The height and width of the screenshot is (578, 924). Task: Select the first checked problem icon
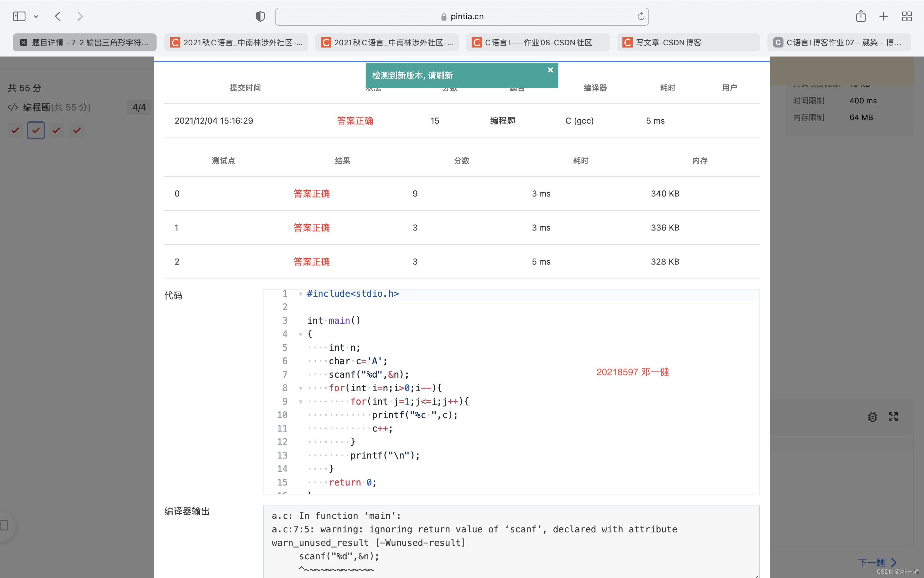click(x=15, y=130)
